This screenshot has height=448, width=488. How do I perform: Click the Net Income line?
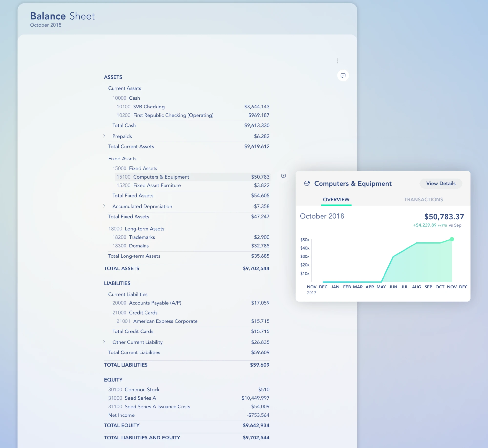tap(121, 415)
